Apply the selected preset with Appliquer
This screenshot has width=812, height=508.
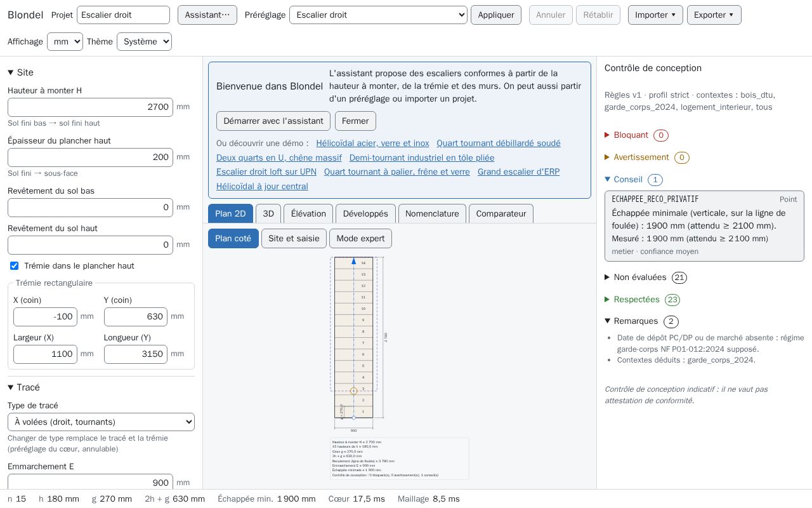[496, 15]
